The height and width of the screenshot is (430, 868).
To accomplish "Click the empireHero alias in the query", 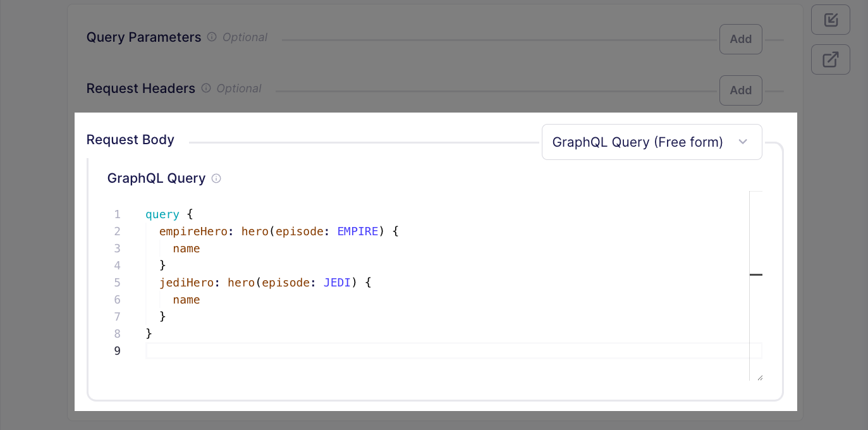I will click(x=193, y=231).
